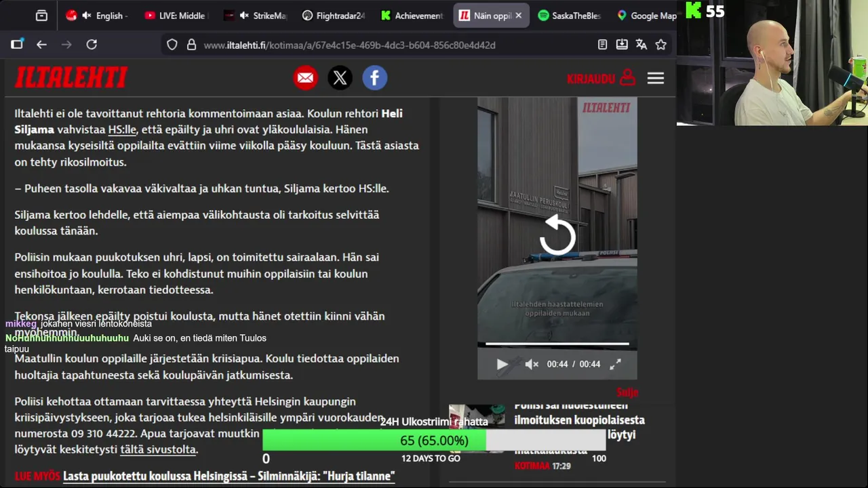Click the shield tracking protection icon

coord(172,45)
